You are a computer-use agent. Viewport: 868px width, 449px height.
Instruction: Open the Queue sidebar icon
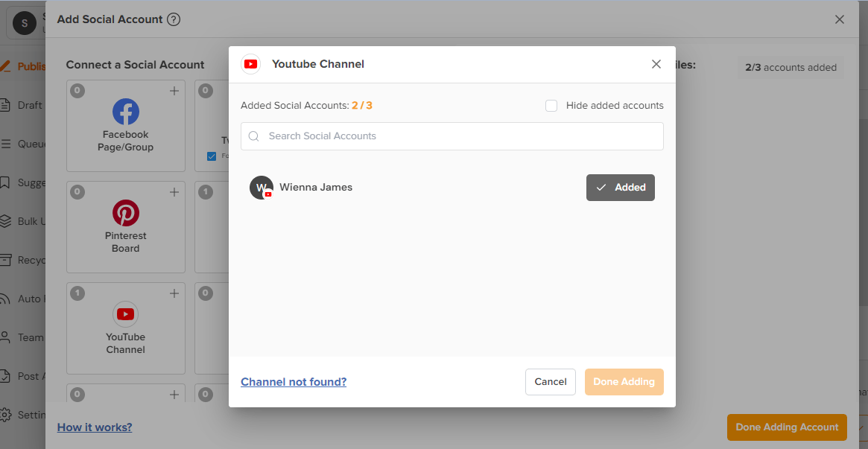pos(5,144)
